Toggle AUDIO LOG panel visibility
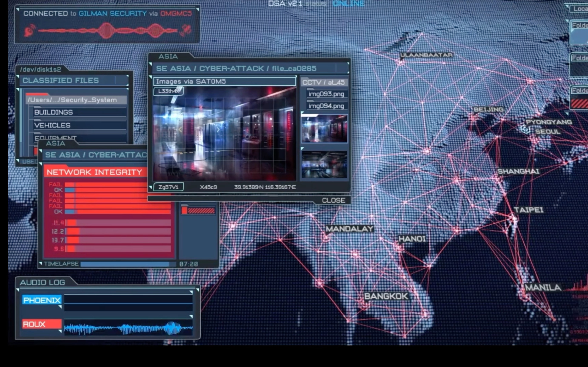 (x=42, y=282)
